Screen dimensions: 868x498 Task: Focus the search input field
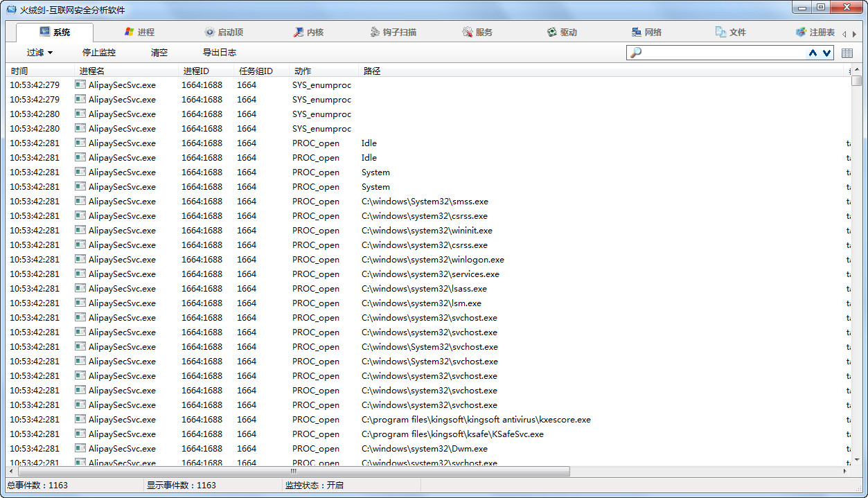pos(724,53)
